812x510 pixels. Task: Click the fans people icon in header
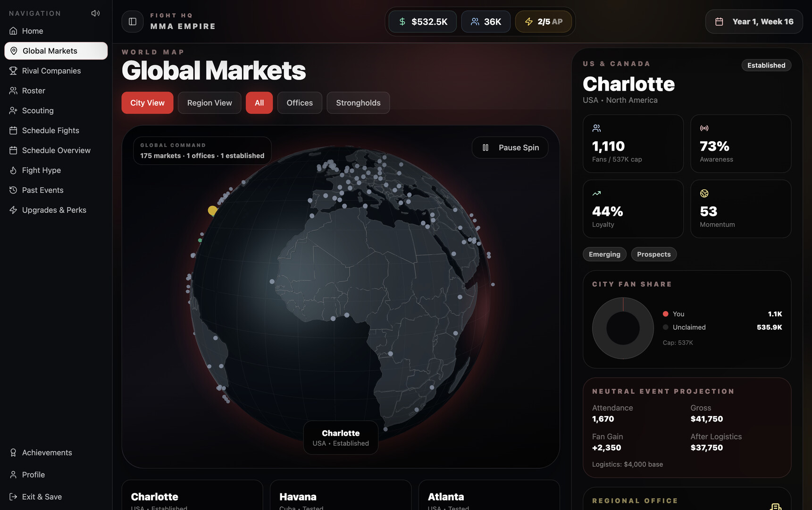[x=475, y=22]
